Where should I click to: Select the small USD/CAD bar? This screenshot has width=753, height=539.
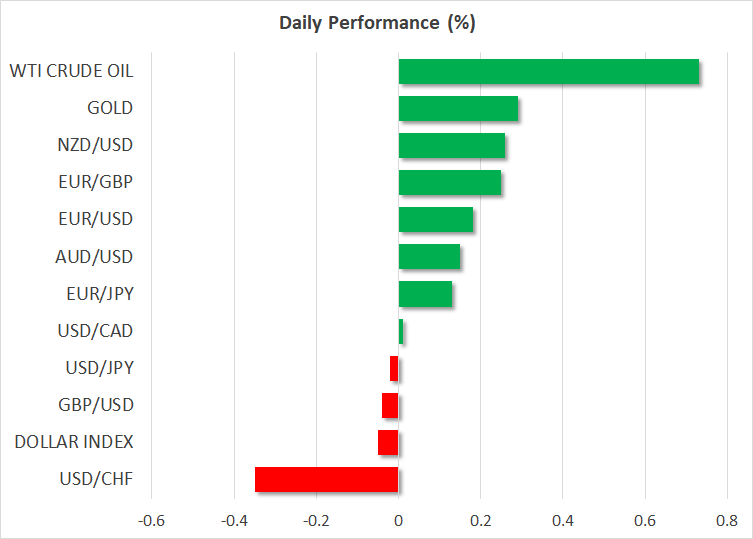pos(401,331)
